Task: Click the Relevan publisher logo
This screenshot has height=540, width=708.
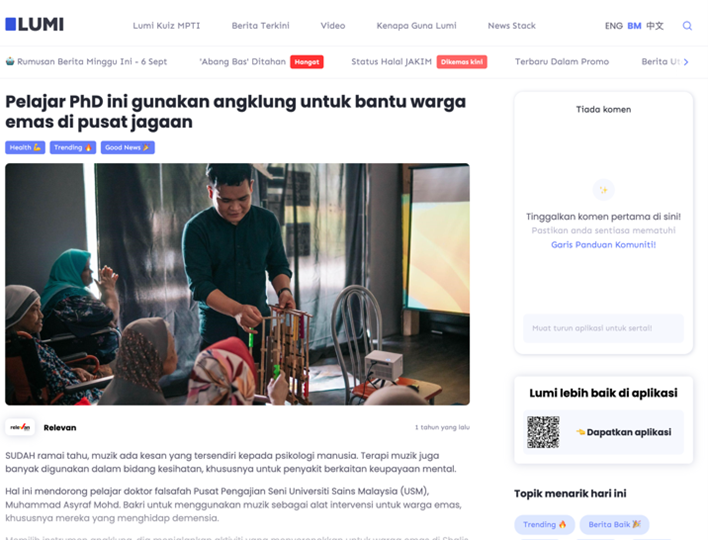Action: [x=20, y=427]
